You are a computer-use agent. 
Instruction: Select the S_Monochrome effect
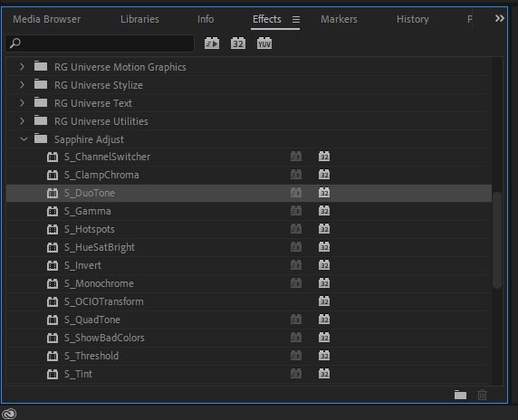click(x=99, y=283)
